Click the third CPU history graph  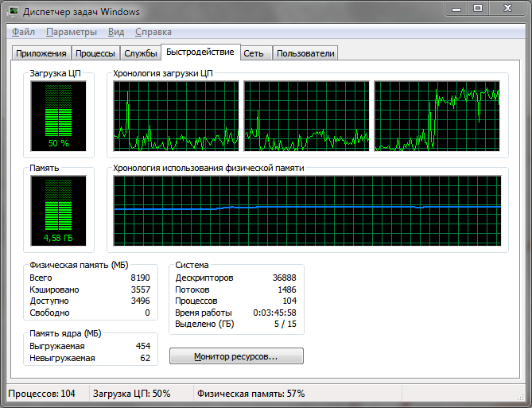437,116
